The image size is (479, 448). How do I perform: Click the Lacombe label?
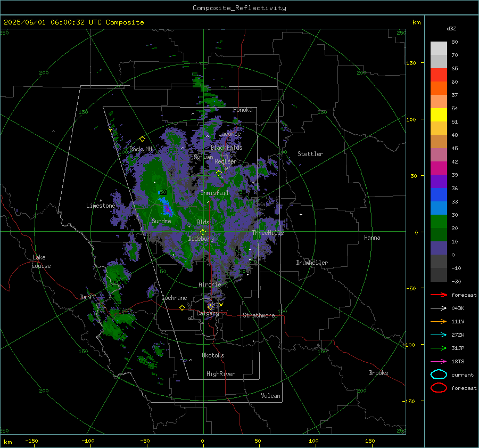(229, 134)
